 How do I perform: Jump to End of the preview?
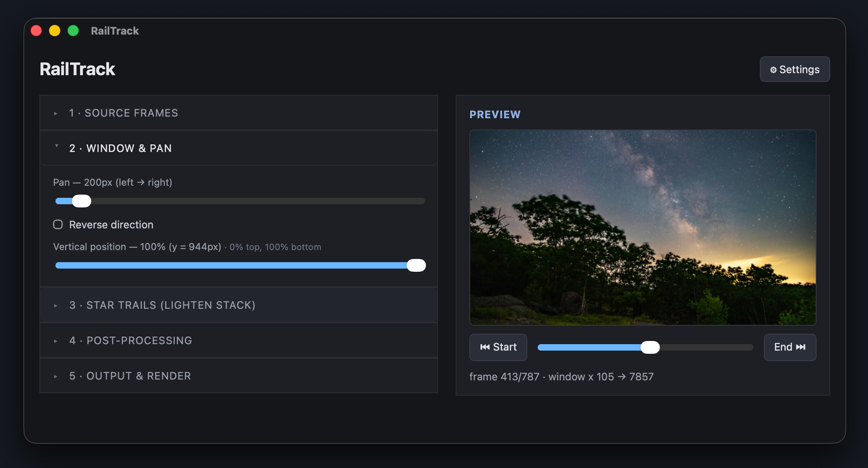click(x=790, y=347)
